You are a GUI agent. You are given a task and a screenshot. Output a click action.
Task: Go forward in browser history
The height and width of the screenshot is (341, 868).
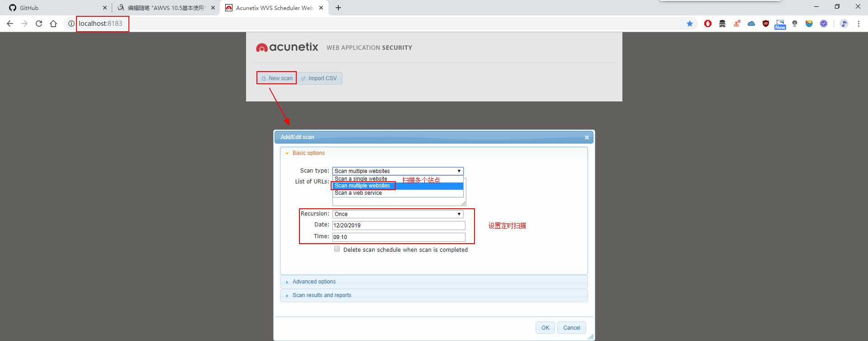pos(24,24)
